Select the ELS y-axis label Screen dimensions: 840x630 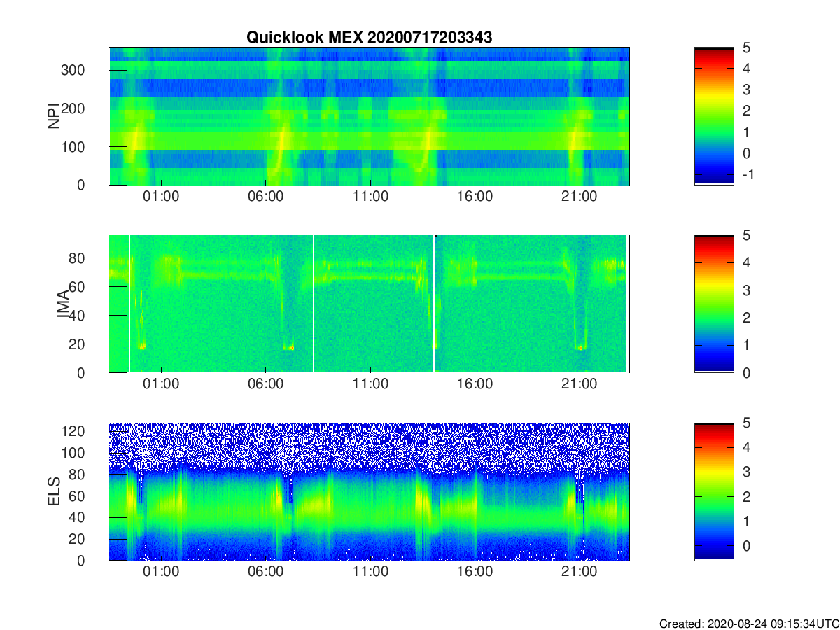coord(53,491)
